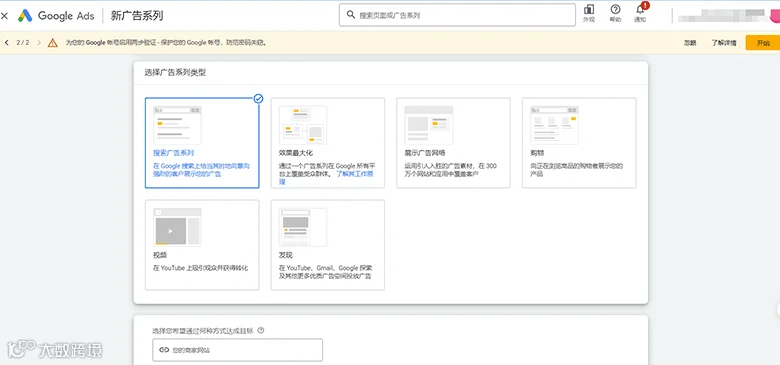Select the 展示广告网络 campaign card

[x=453, y=143]
